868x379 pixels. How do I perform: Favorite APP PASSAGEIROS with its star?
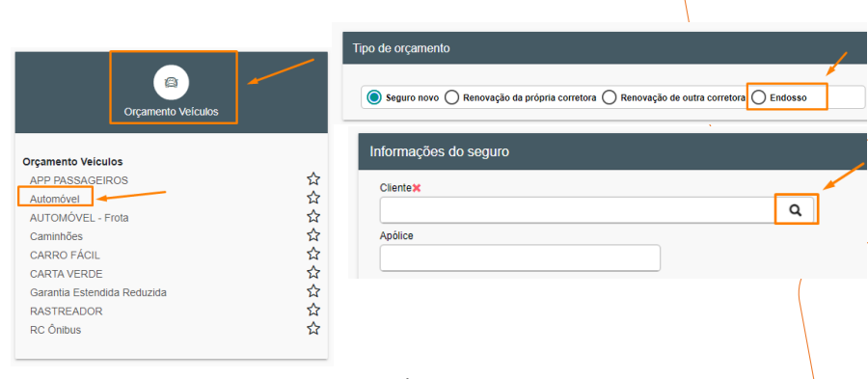313,178
